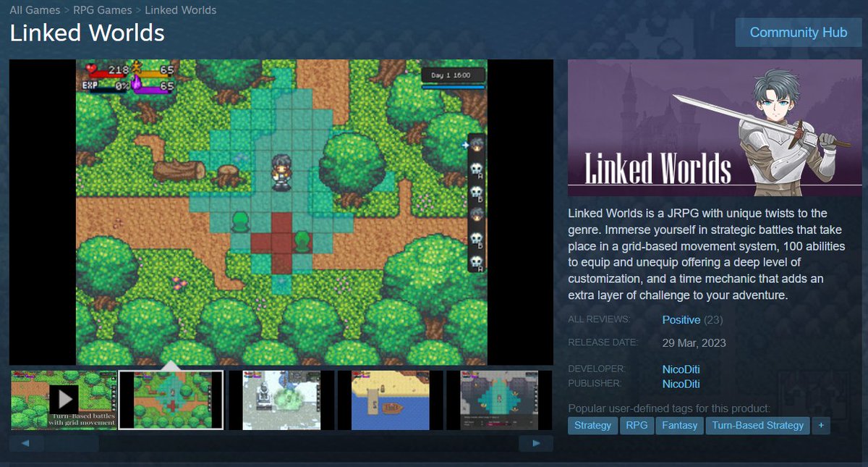Click the Linked Worlds page title
Viewport: 868px width, 467px height.
87,33
